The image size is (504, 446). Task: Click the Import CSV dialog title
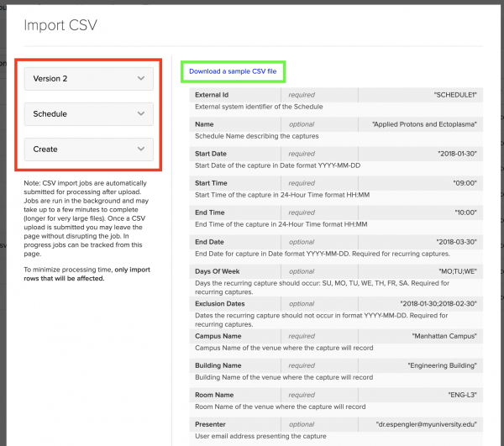(60, 25)
